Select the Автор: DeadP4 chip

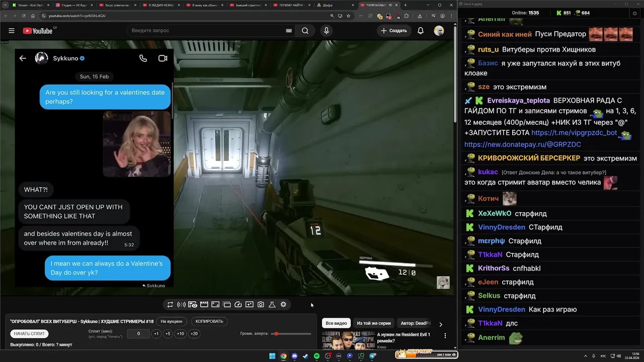416,323
